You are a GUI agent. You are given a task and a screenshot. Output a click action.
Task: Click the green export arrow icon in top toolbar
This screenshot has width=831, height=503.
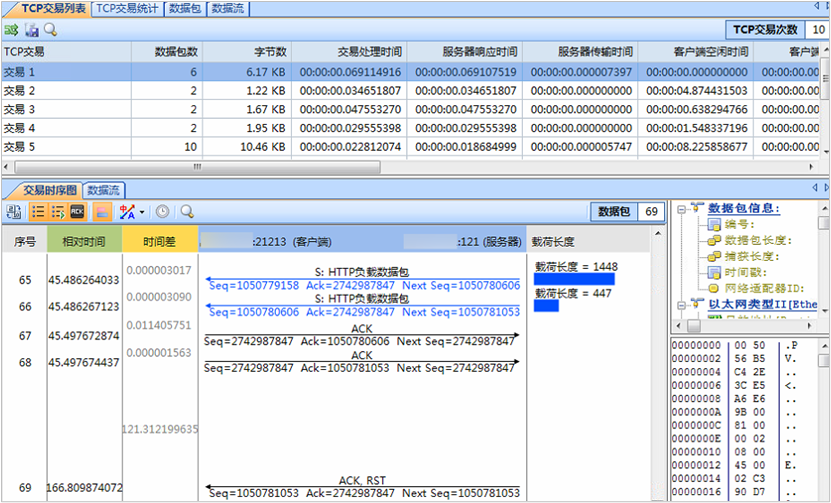tap(12, 31)
